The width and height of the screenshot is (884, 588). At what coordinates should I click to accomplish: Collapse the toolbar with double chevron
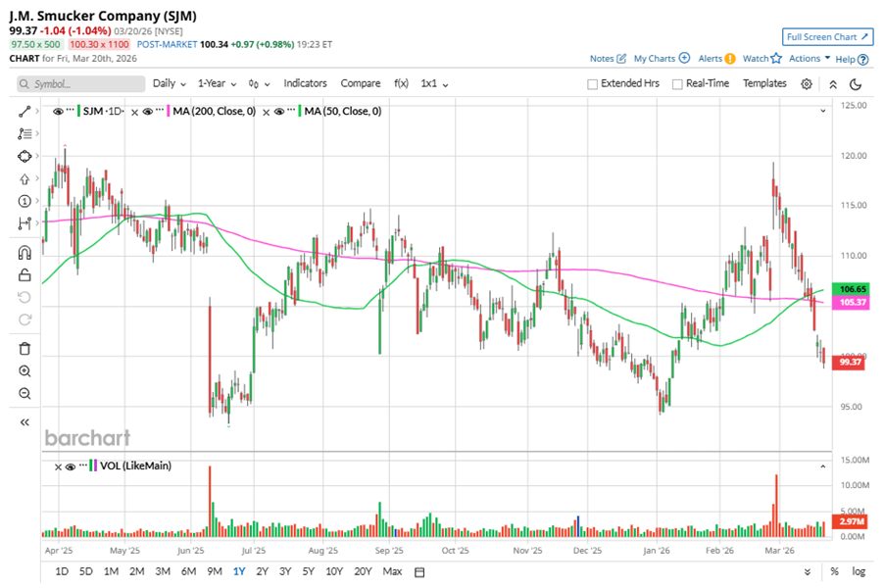click(833, 84)
